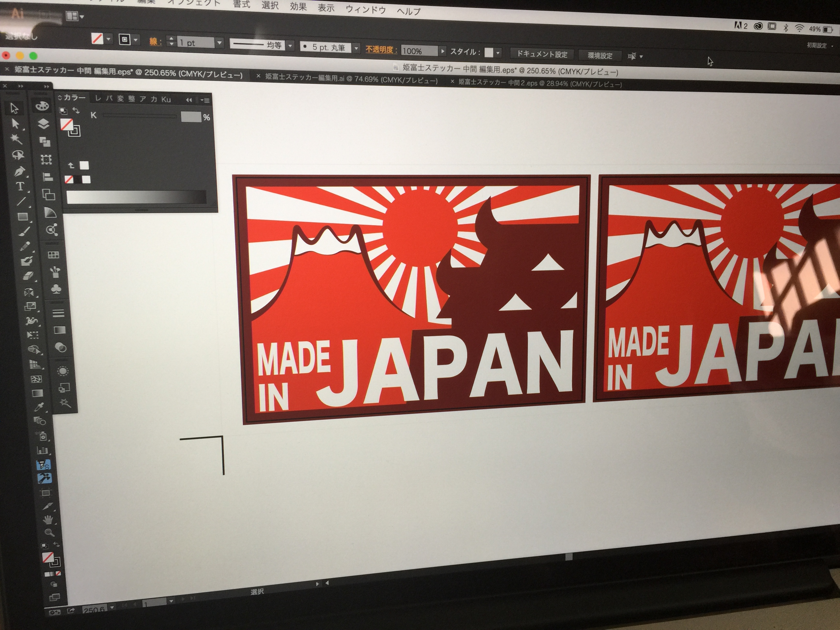Image resolution: width=840 pixels, height=630 pixels.
Task: Reset default fill and stroke in Color panel
Action: [63, 110]
